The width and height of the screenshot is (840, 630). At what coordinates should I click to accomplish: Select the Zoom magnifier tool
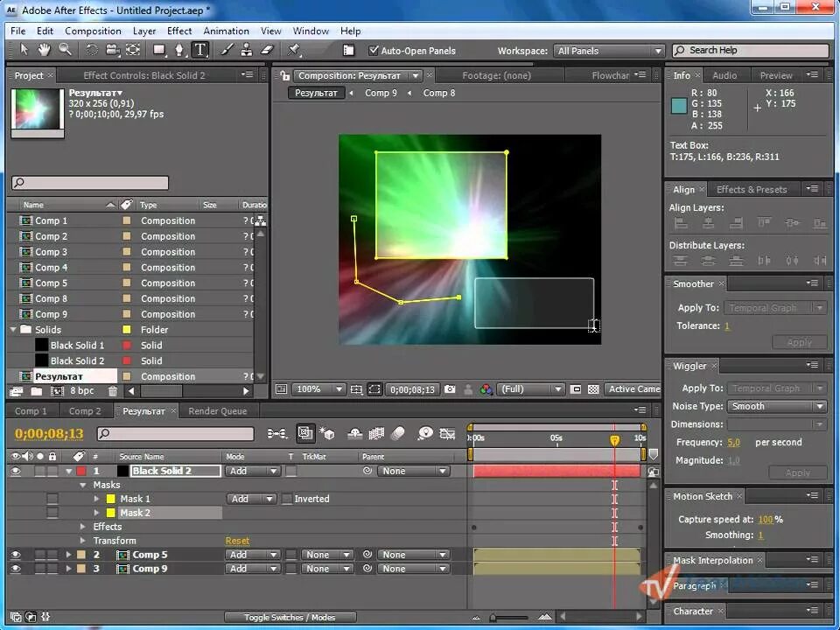click(x=66, y=50)
